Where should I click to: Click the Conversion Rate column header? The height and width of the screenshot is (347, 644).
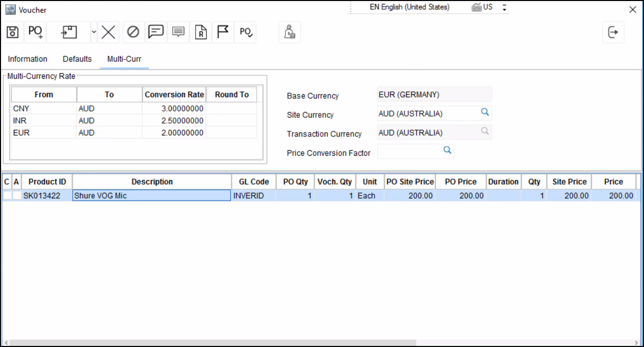174,95
